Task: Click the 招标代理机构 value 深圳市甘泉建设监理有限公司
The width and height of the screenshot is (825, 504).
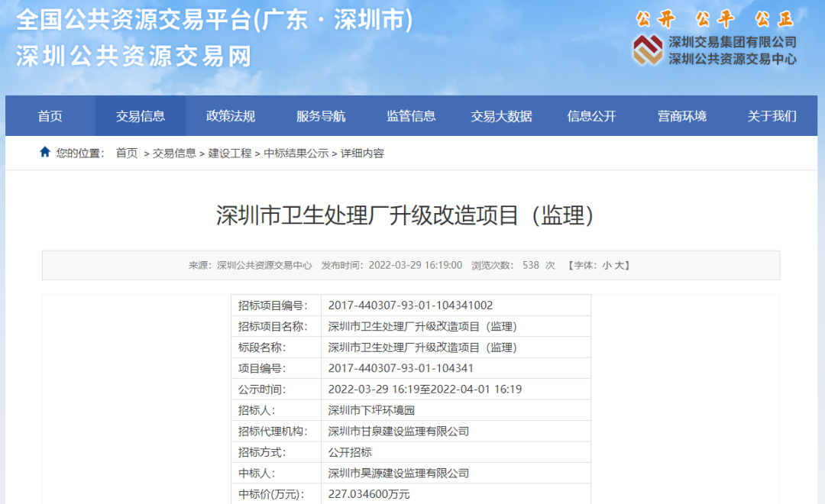Action: 398,431
